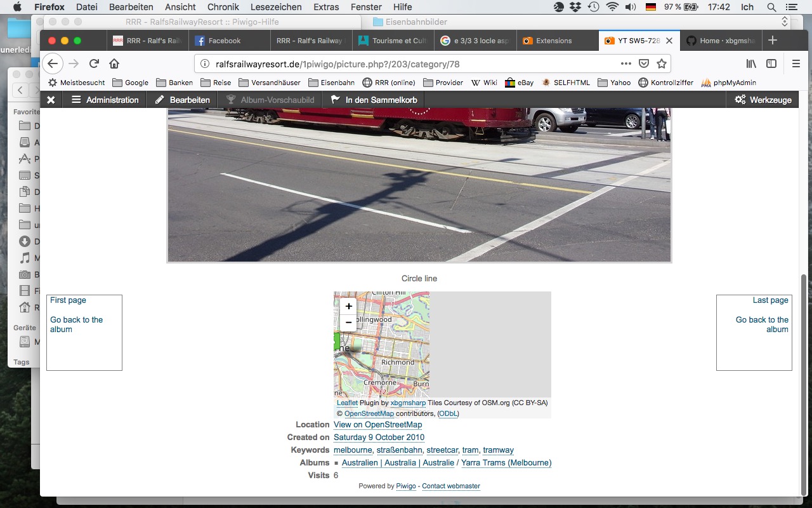812x508 pixels.
Task: Open the Werkzeuge tools dropdown
Action: pyautogui.click(x=763, y=100)
